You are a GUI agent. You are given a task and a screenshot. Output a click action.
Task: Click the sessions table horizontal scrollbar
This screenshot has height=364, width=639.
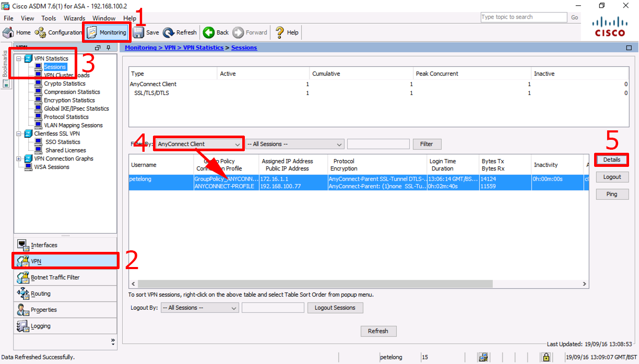[315, 284]
